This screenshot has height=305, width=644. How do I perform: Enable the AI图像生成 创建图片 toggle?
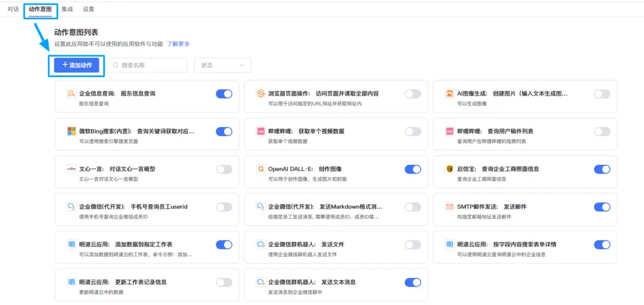[x=602, y=94]
